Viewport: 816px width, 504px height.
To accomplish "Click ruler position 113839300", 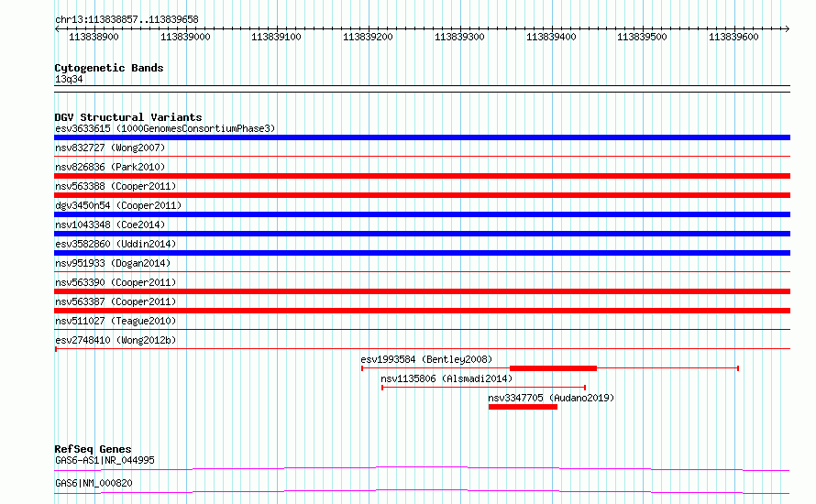I will [x=459, y=37].
